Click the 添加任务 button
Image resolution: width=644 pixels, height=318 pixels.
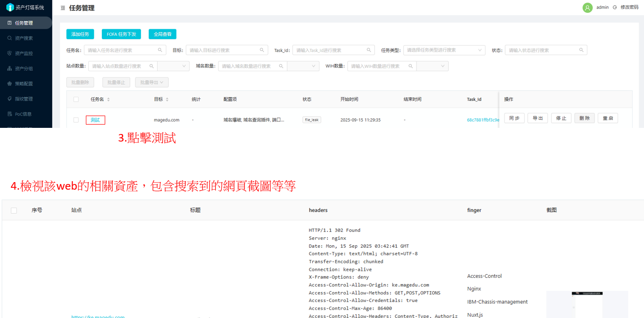pos(80,34)
